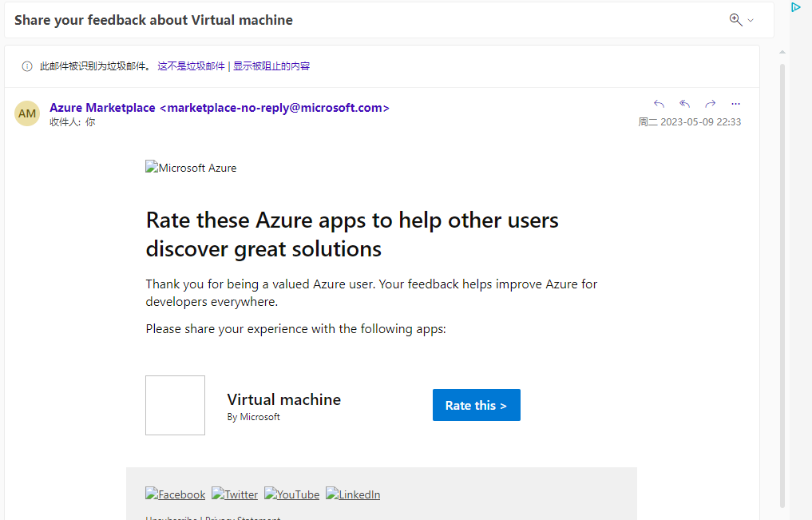
Task: Click the Reply All icon
Action: click(x=684, y=104)
